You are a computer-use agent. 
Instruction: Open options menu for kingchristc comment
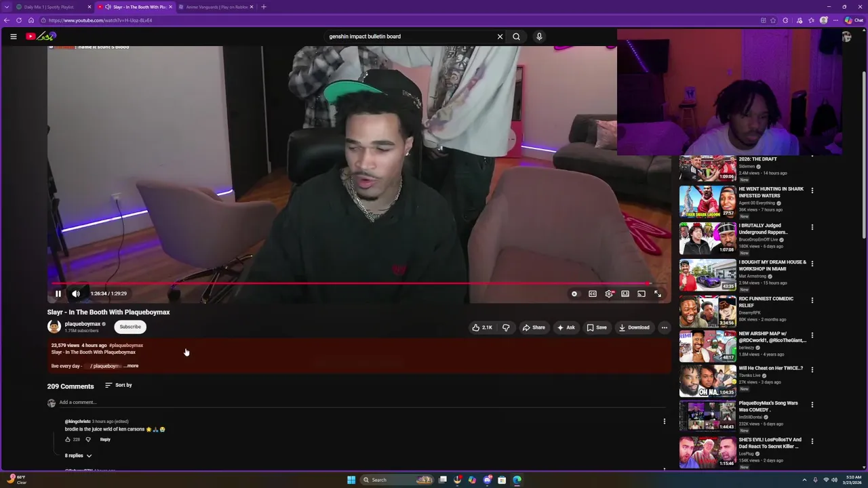[x=665, y=422]
